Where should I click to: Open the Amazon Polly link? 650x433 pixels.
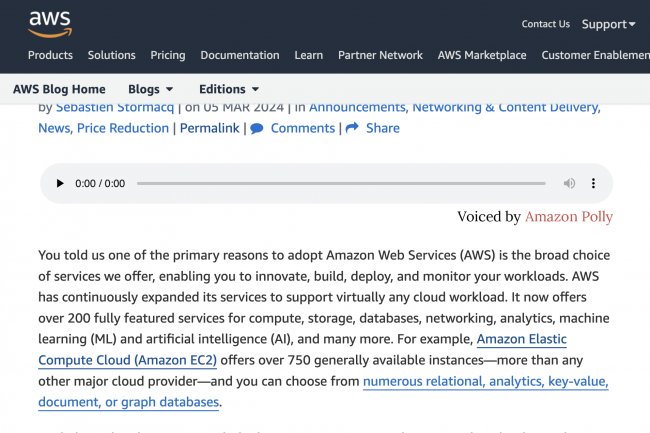(568, 216)
